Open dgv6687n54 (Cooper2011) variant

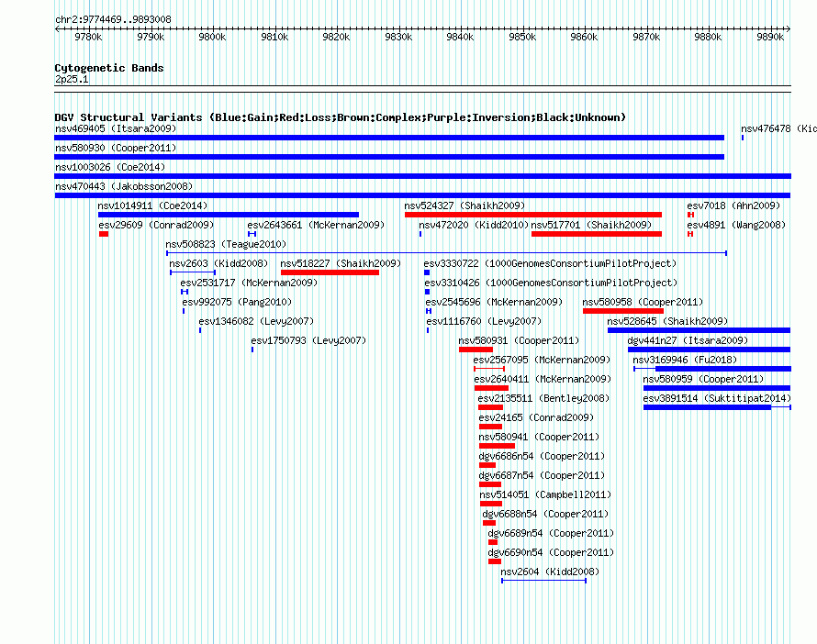click(542, 475)
